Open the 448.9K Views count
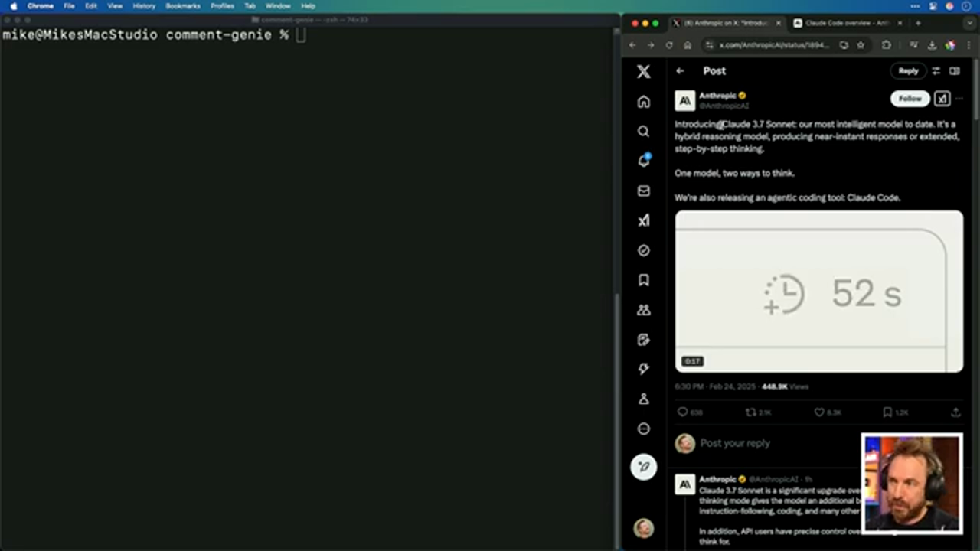The width and height of the screenshot is (980, 551). (x=785, y=386)
